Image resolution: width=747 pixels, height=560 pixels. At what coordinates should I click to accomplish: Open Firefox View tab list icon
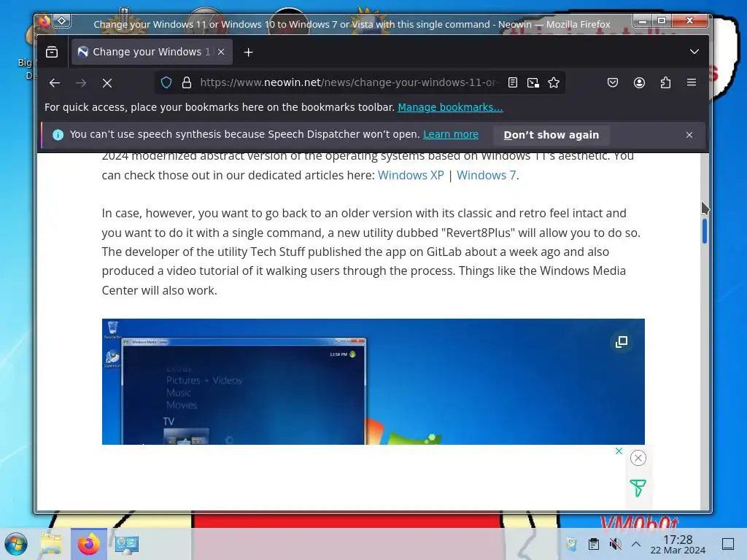pos(52,52)
